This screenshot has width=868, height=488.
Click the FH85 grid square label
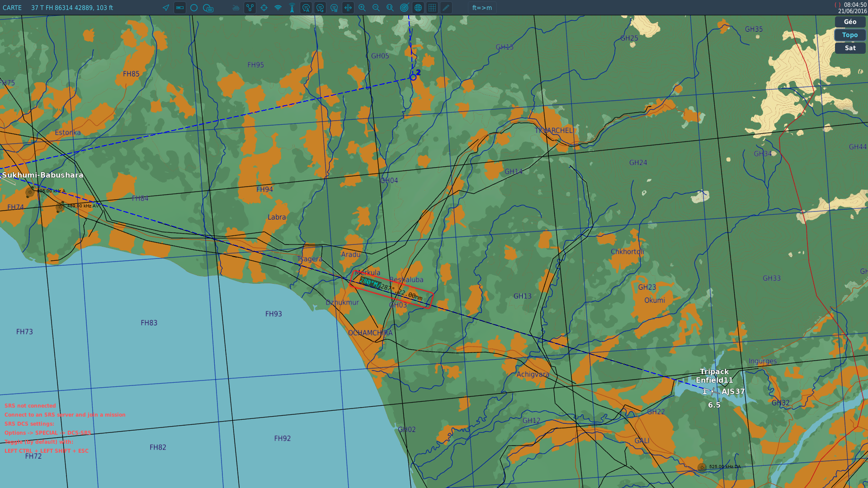click(x=131, y=74)
